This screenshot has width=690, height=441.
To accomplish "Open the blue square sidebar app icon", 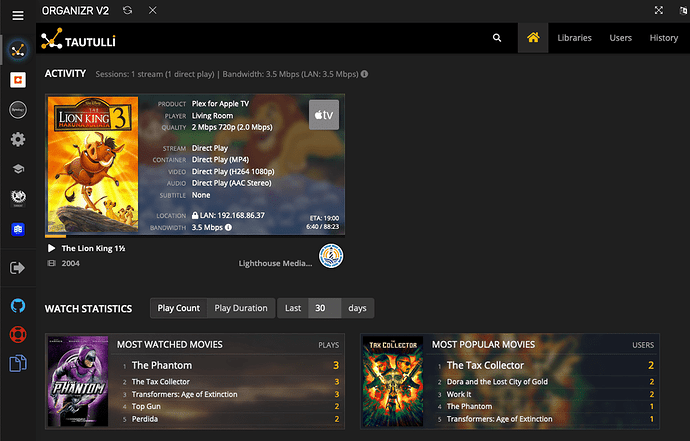I will pos(18,229).
